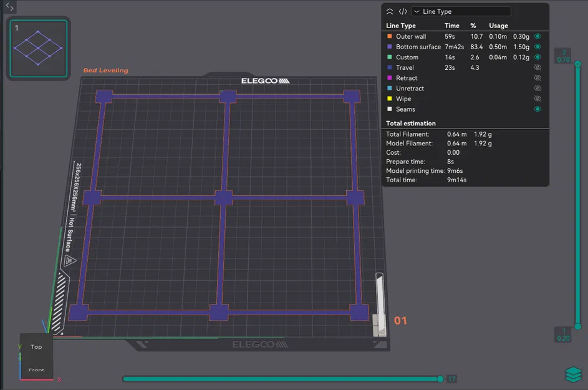Click the horizontal move slider handle
588x390 pixels.
[x=440, y=379]
